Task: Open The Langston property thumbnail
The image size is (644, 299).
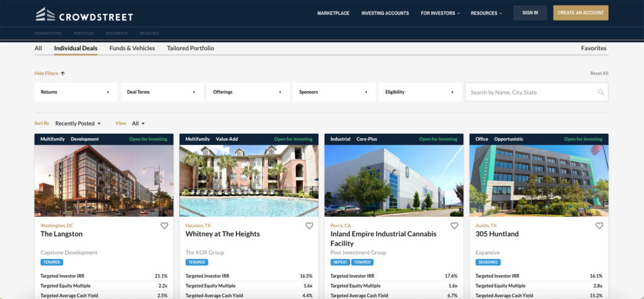Action: pos(104,181)
